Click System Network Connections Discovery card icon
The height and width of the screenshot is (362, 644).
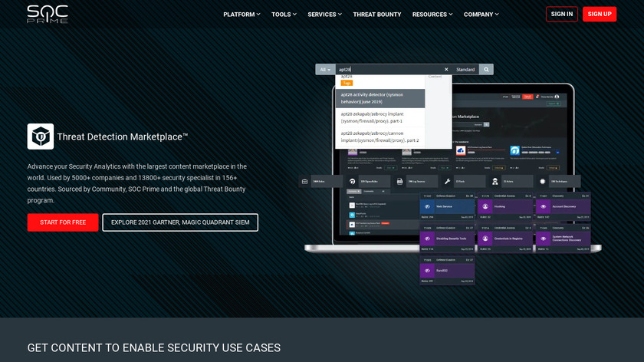(544, 239)
